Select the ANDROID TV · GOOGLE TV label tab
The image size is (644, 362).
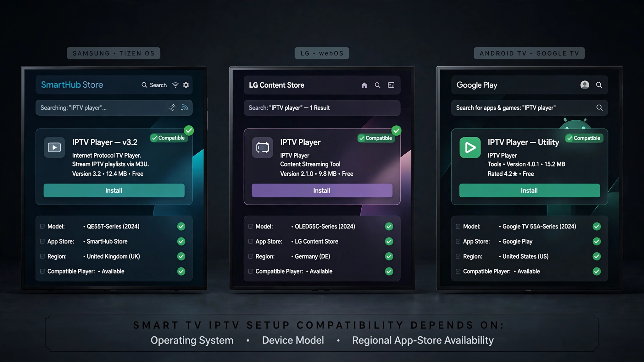[529, 53]
